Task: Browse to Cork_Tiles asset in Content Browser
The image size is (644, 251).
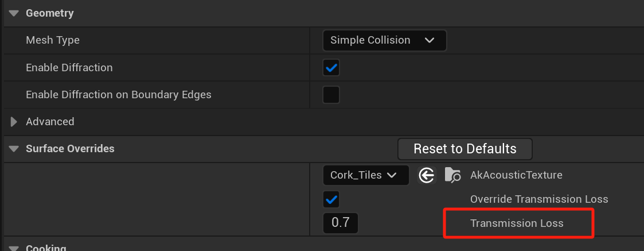Action: (452, 175)
